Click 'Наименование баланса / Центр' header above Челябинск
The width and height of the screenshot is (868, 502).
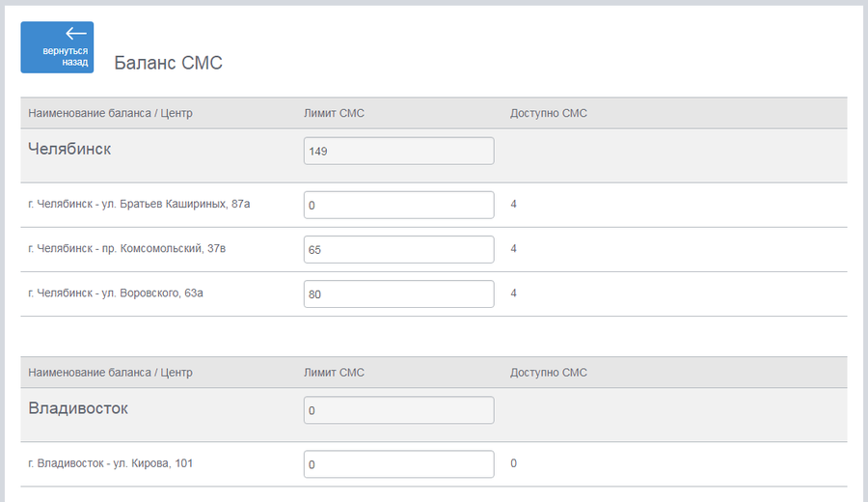click(x=110, y=113)
